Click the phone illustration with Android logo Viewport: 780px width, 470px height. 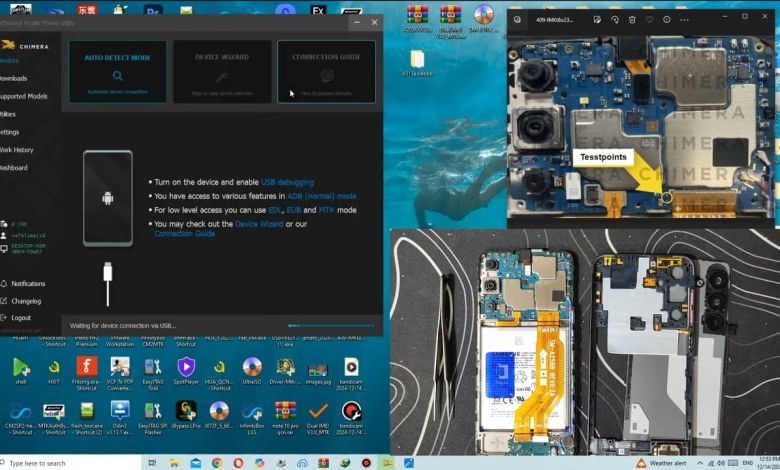[108, 198]
